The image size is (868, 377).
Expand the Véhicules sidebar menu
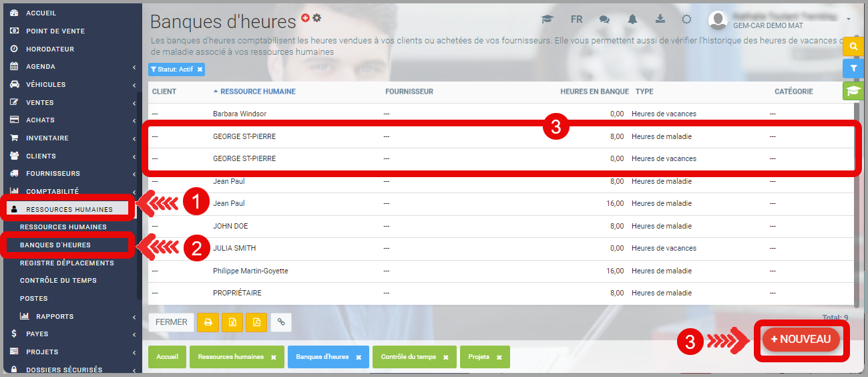(71, 85)
